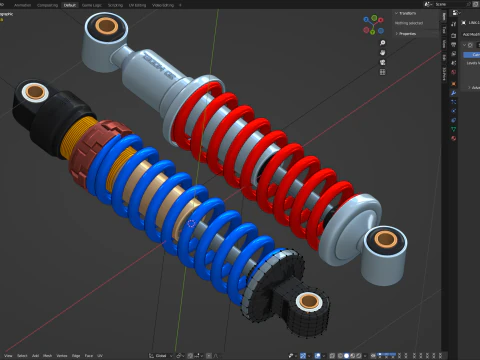Image resolution: width=480 pixels, height=360 pixels.
Task: Open the Face menu in viewport header
Action: click(x=89, y=356)
